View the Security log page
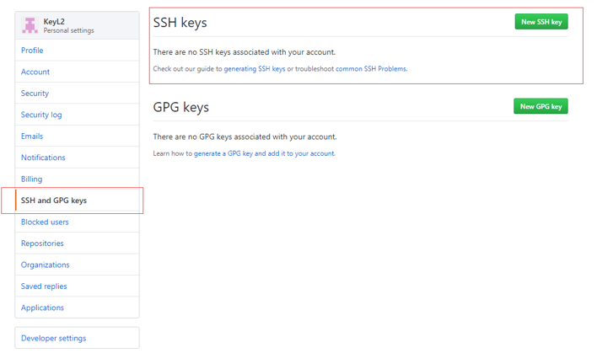Screen dimensions: 597x364 tap(41, 115)
